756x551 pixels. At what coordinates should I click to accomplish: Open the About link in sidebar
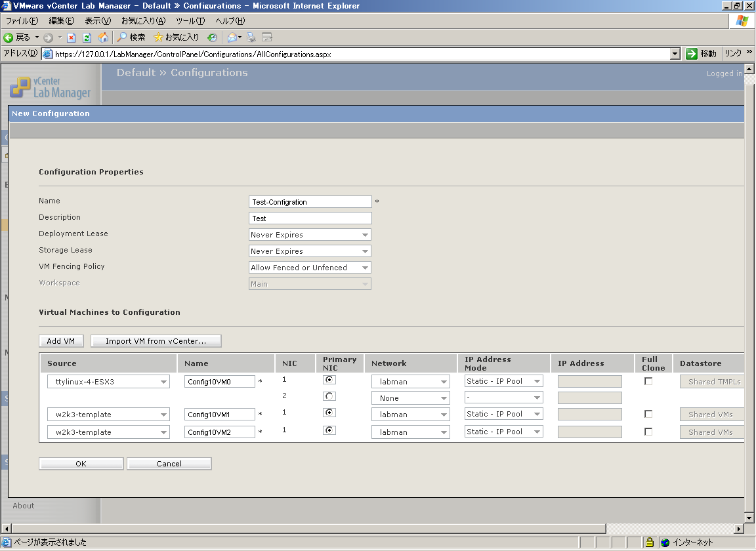pos(24,506)
